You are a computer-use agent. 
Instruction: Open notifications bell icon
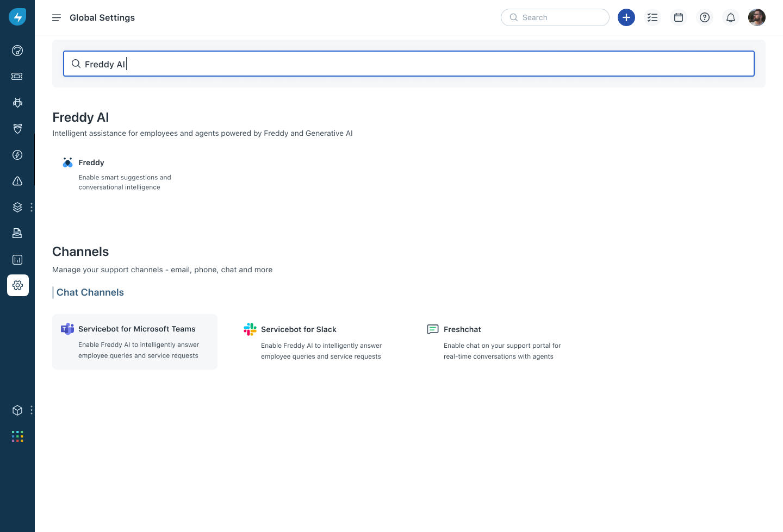coord(731,17)
